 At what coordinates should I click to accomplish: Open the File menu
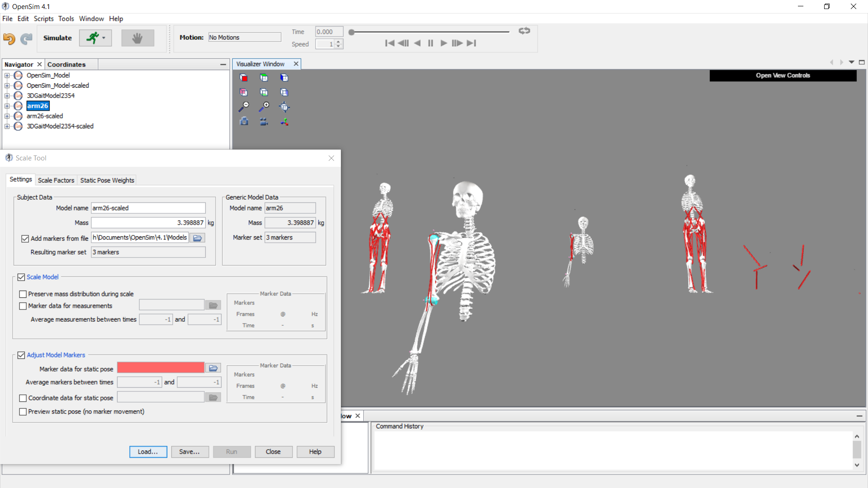click(x=7, y=19)
